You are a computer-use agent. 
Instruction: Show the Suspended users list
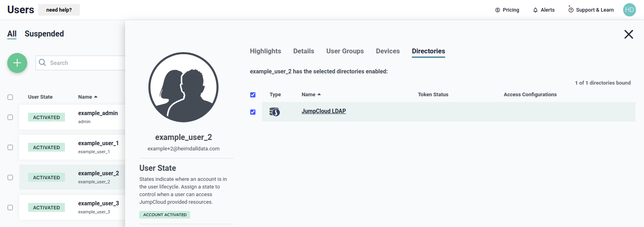(x=44, y=34)
